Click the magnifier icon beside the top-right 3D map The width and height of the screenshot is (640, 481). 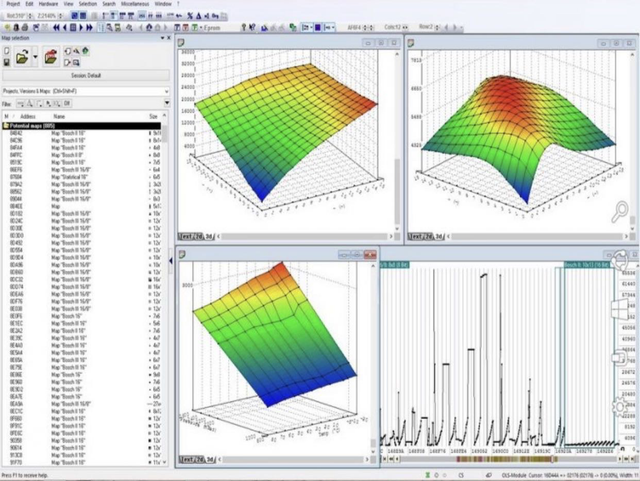point(622,211)
